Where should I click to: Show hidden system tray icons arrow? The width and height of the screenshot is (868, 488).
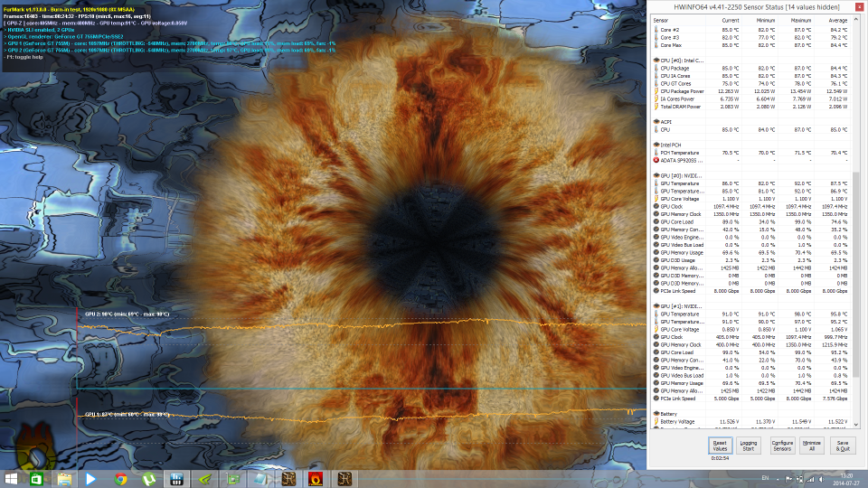778,479
